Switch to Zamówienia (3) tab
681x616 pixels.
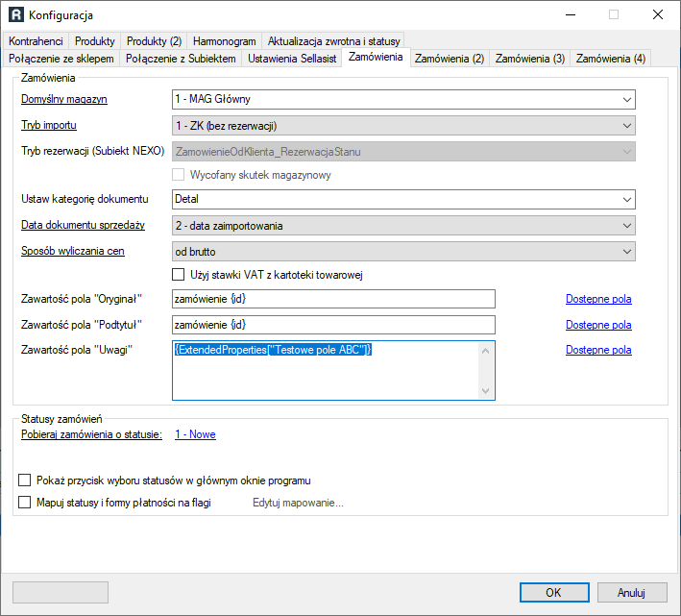point(530,59)
